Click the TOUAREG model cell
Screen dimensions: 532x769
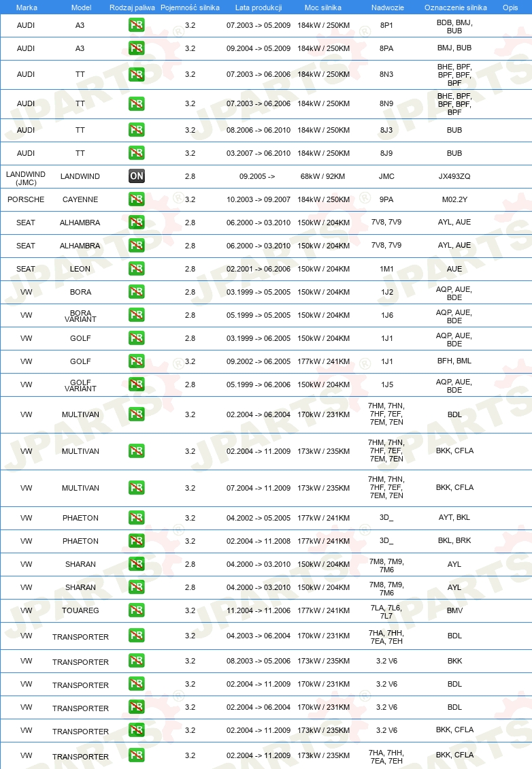point(80,610)
